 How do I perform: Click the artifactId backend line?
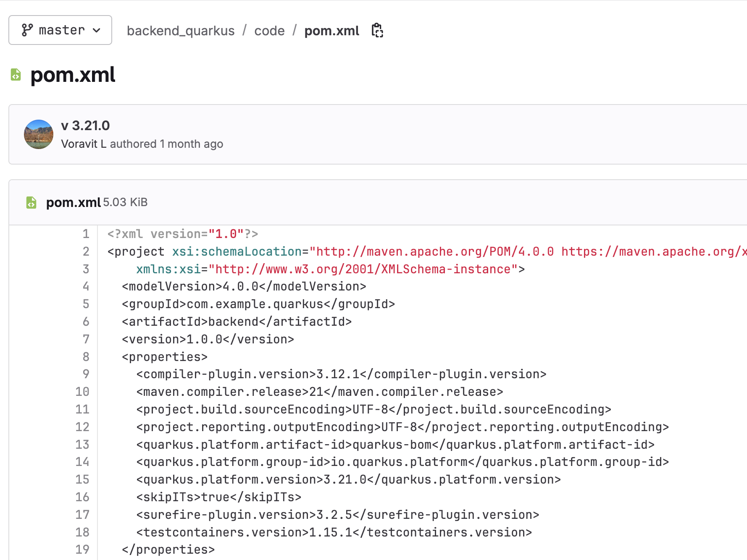coord(237,322)
